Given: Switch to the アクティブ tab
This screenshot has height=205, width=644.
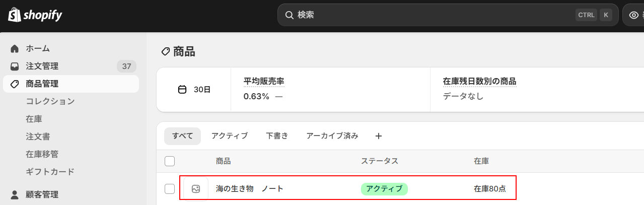Looking at the screenshot, I should [230, 136].
